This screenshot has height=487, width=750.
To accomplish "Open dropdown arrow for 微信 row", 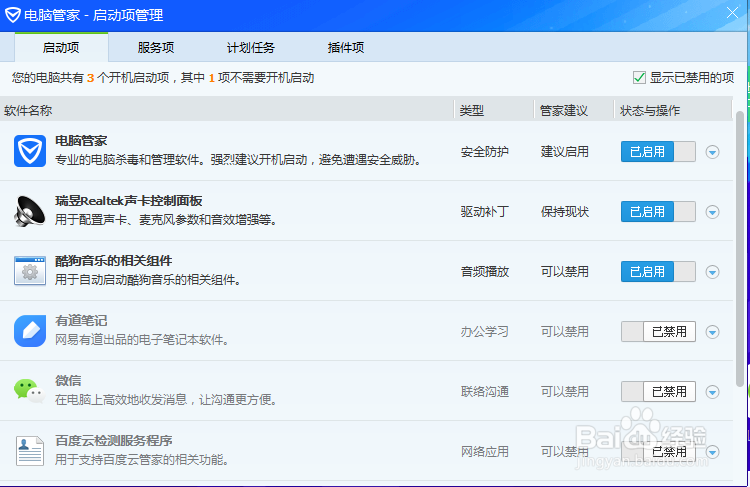I will pos(713,392).
